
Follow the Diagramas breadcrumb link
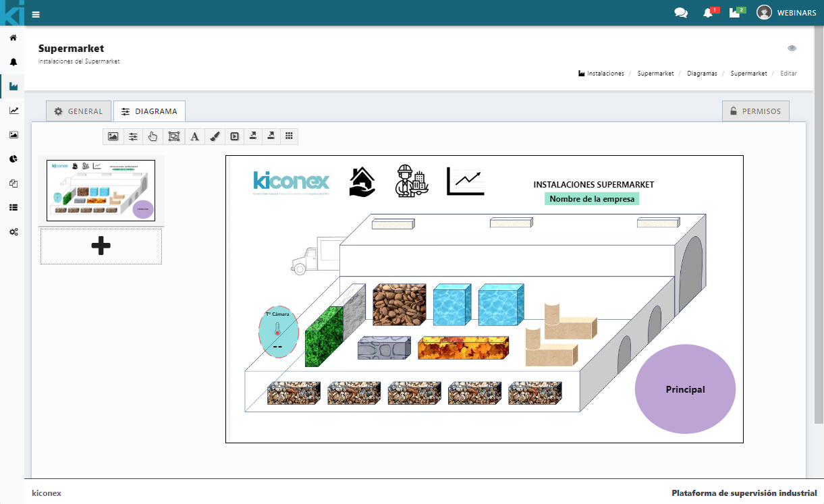pos(702,73)
